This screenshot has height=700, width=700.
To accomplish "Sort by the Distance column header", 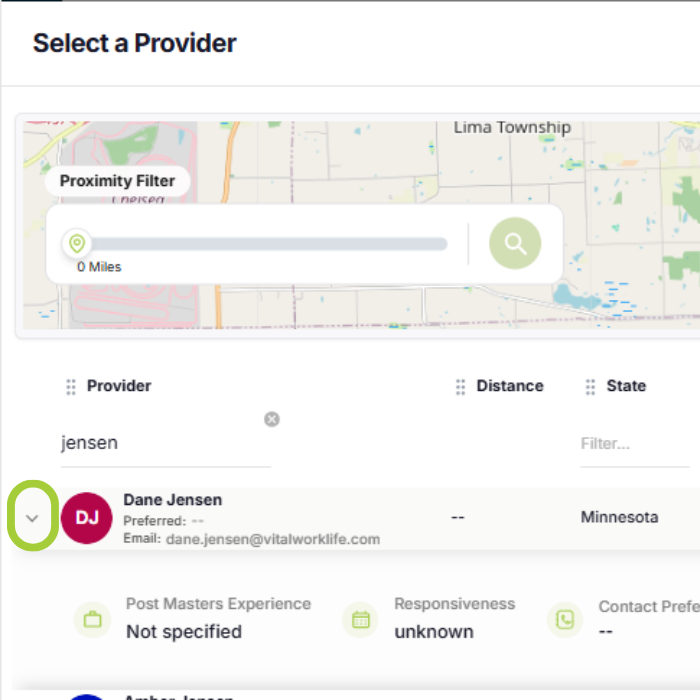I will [510, 386].
